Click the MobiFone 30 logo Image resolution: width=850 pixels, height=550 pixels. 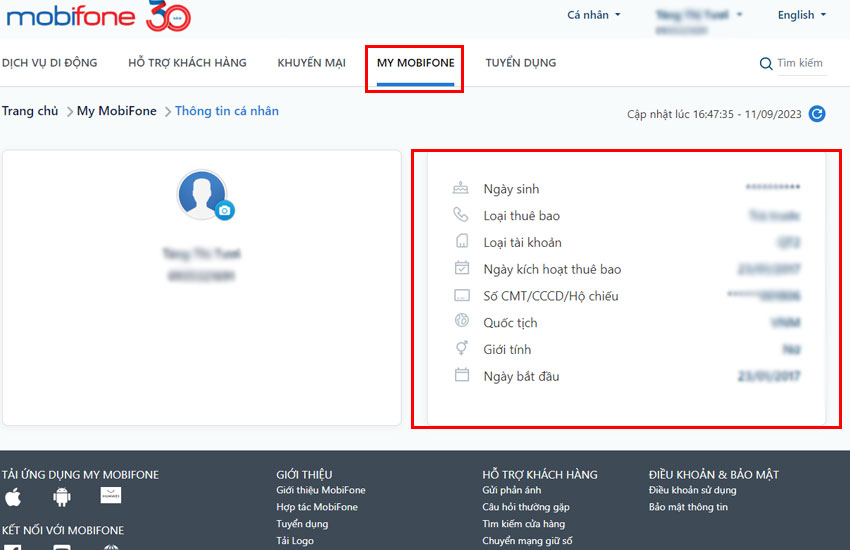tap(99, 16)
